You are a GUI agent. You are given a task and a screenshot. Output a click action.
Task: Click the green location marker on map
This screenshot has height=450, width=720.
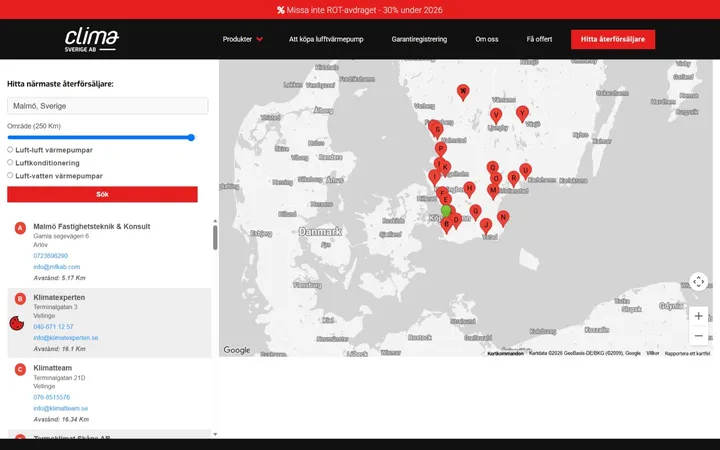click(446, 211)
